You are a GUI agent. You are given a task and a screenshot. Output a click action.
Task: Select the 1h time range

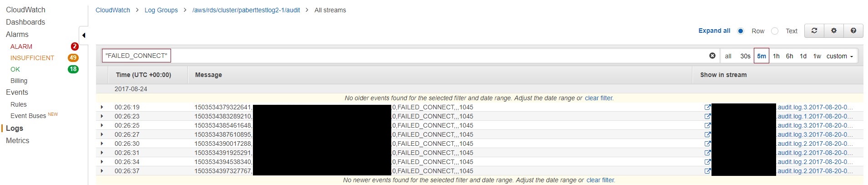[776, 56]
